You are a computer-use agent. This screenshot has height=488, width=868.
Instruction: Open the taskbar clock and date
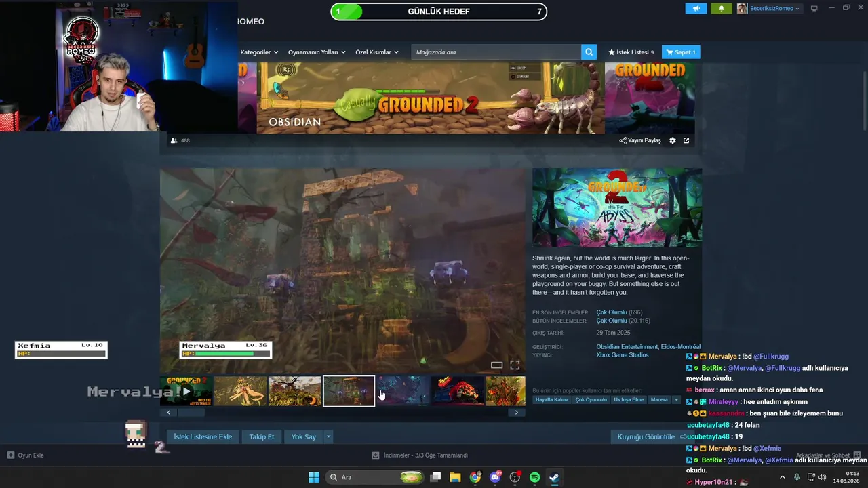[x=848, y=477]
